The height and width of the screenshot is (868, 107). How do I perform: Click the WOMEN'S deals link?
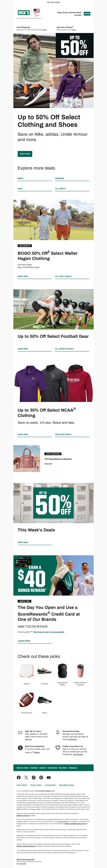[60, 178]
